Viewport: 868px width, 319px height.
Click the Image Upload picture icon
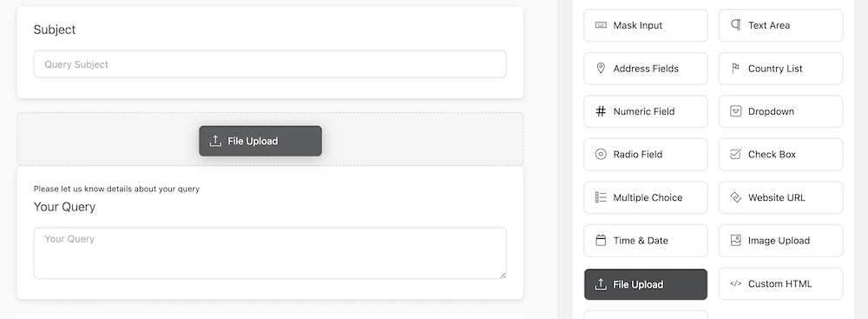tap(735, 240)
